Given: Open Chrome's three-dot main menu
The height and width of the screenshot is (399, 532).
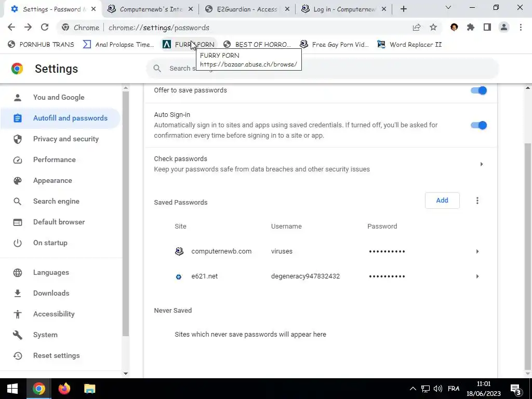Looking at the screenshot, I should [521, 28].
